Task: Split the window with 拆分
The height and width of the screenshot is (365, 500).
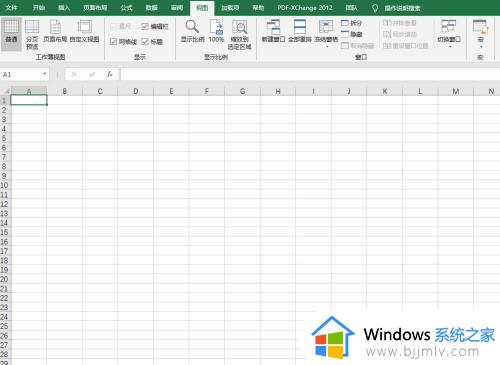Action: coord(351,23)
